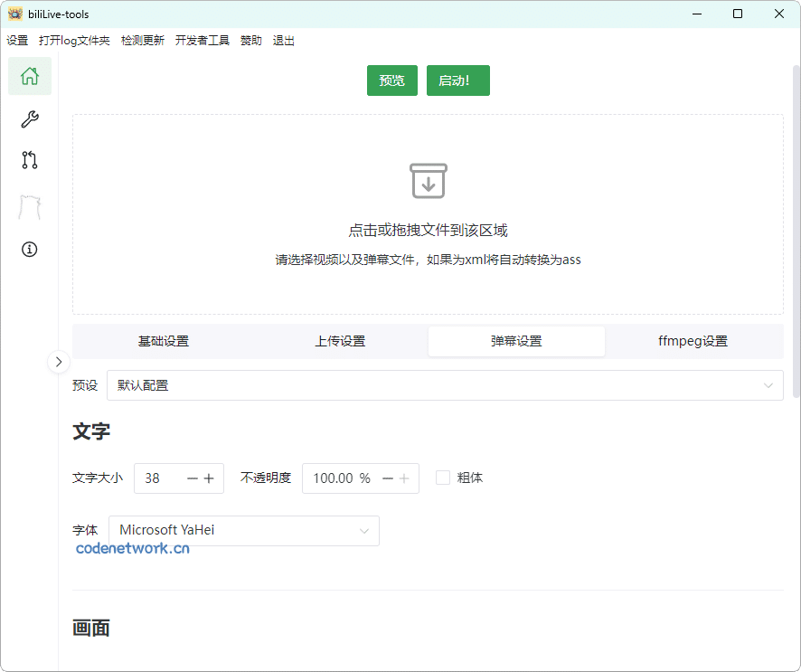Viewport: 801px width, 672px height.
Task: Switch to the ffmpeg设置 tab
Action: [x=692, y=341]
